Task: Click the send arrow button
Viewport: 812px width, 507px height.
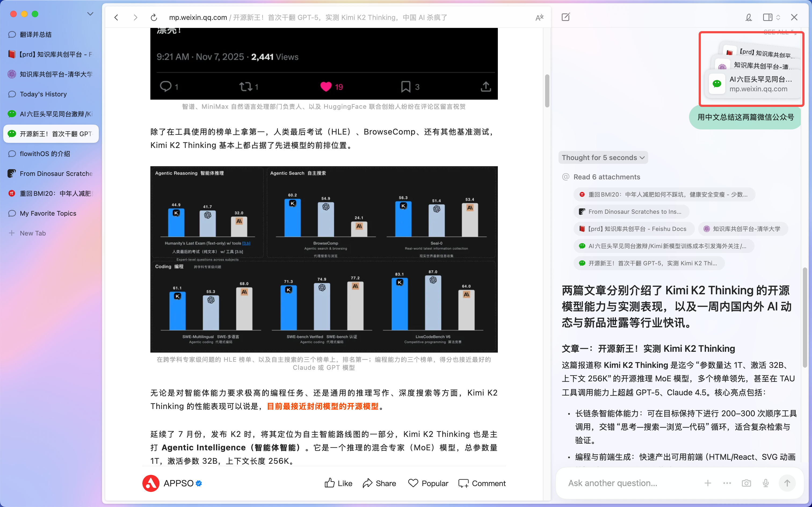Action: pyautogui.click(x=787, y=483)
